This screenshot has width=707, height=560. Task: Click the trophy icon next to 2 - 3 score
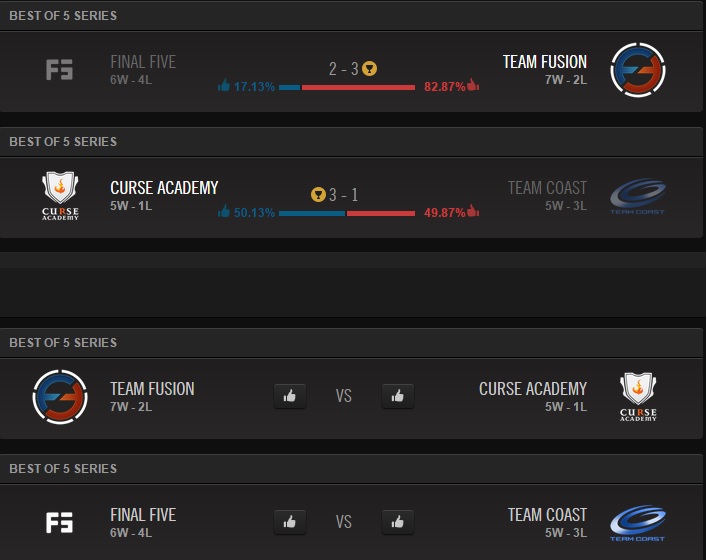pos(369,69)
